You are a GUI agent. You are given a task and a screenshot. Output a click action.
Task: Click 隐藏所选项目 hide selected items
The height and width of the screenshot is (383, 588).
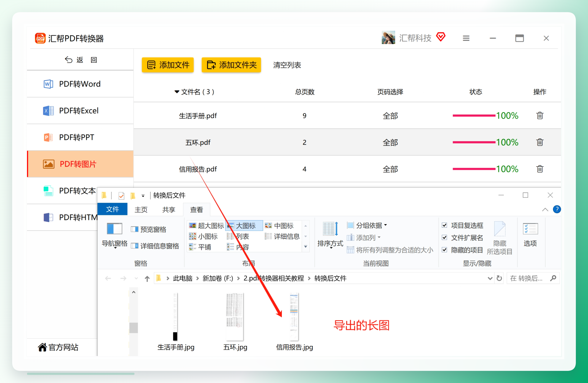[x=500, y=238]
